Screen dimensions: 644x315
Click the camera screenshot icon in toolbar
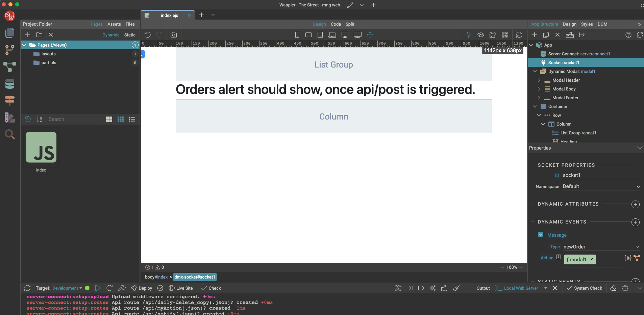pos(174,35)
